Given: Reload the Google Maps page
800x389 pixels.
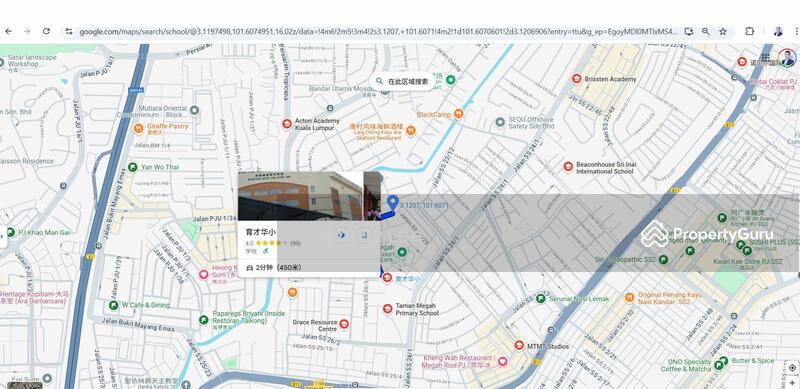Looking at the screenshot, I should 46,31.
